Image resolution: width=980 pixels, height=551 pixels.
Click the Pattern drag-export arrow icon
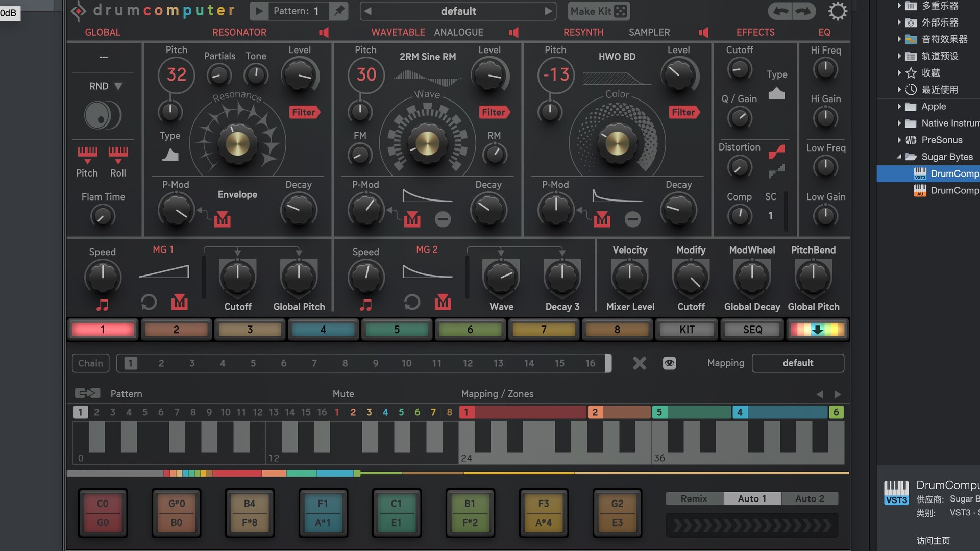[x=88, y=393]
